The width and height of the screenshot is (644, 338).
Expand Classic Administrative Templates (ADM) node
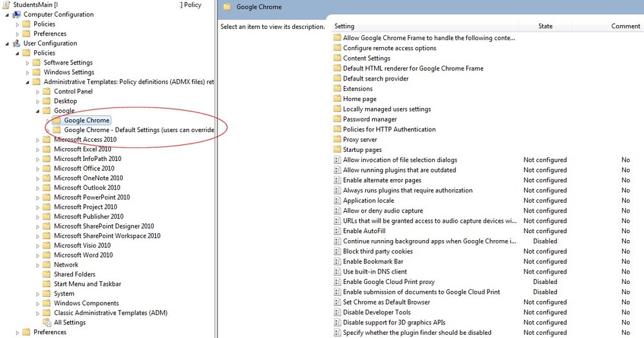[x=38, y=313]
